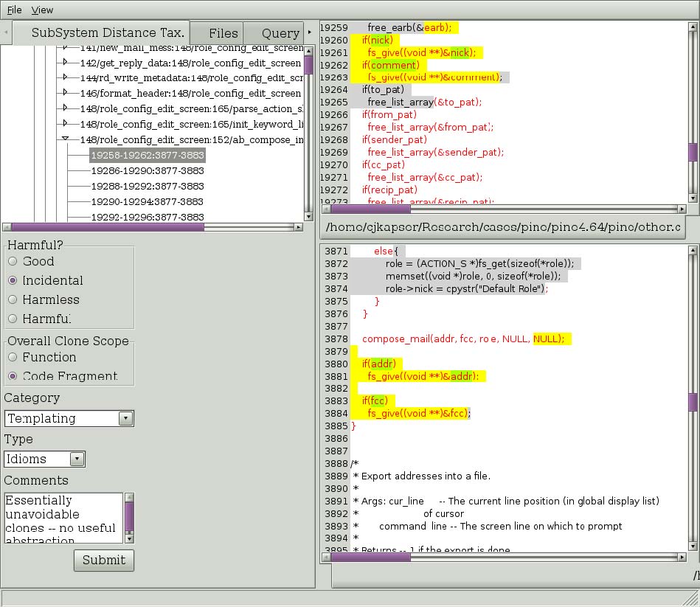Image resolution: width=700 pixels, height=607 pixels.
Task: Click the Submit button
Action: pos(103,560)
